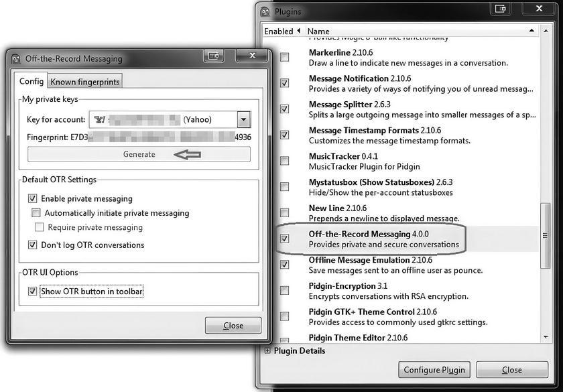This screenshot has height=392, width=563.
Task: Select the Message Splitter 2.6.3 row
Action: [401, 109]
